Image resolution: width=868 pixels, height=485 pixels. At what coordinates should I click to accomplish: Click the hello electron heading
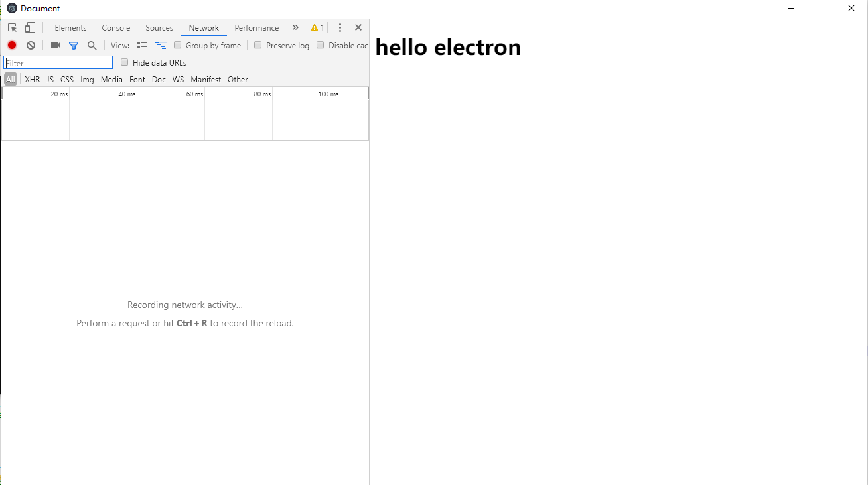(x=448, y=47)
